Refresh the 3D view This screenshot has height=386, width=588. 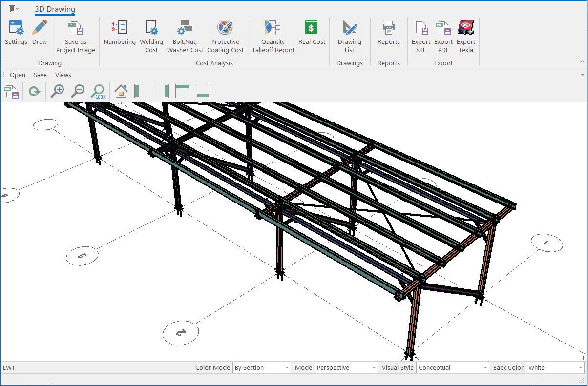(x=34, y=91)
